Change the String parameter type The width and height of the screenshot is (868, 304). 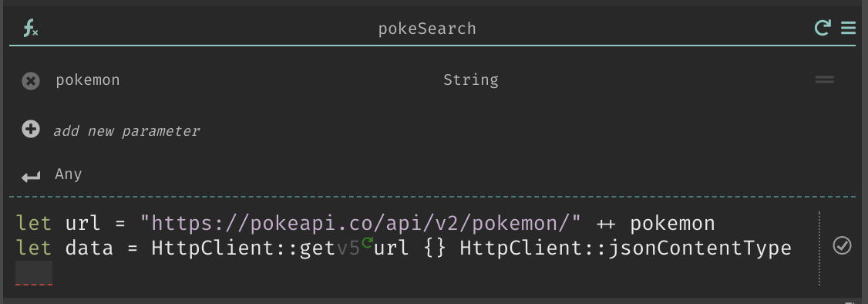470,80
